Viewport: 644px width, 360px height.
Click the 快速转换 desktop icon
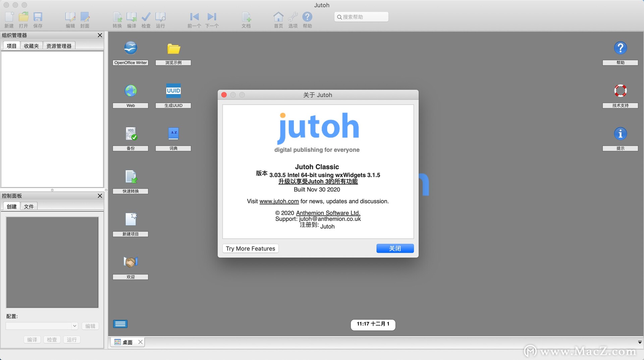[131, 177]
